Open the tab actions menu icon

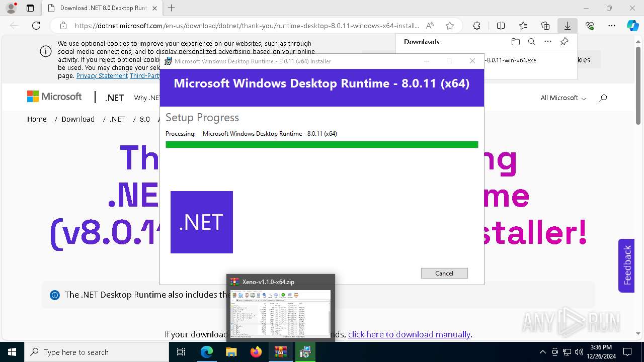[x=30, y=8]
